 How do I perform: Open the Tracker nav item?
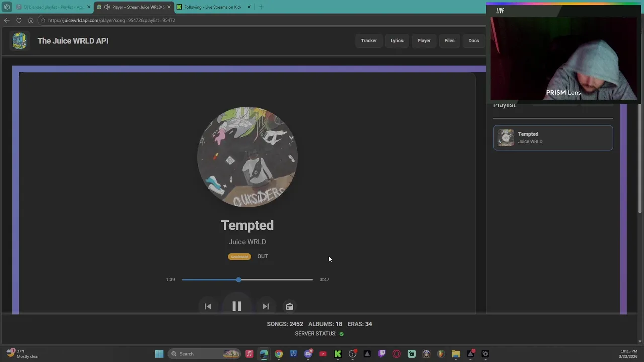(369, 41)
